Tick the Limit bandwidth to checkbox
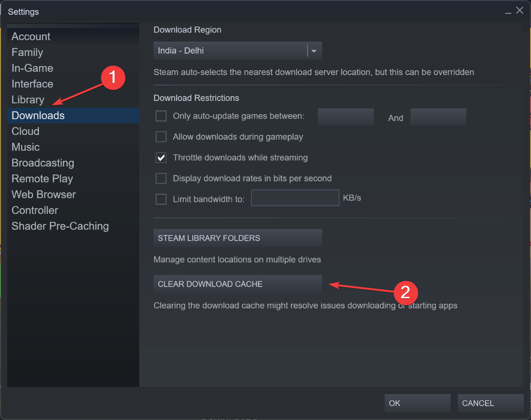Viewport: 531px width, 420px height. (161, 199)
